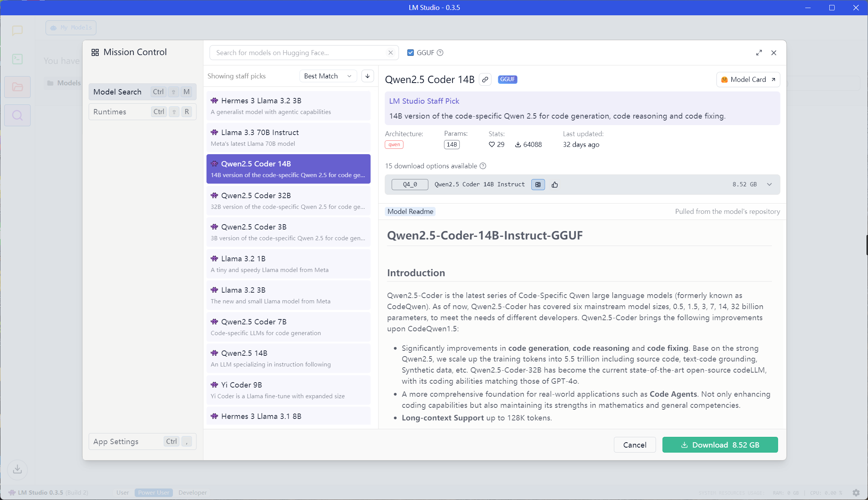Image resolution: width=868 pixels, height=500 pixels.
Task: Copy model link icon next to title
Action: (x=485, y=80)
